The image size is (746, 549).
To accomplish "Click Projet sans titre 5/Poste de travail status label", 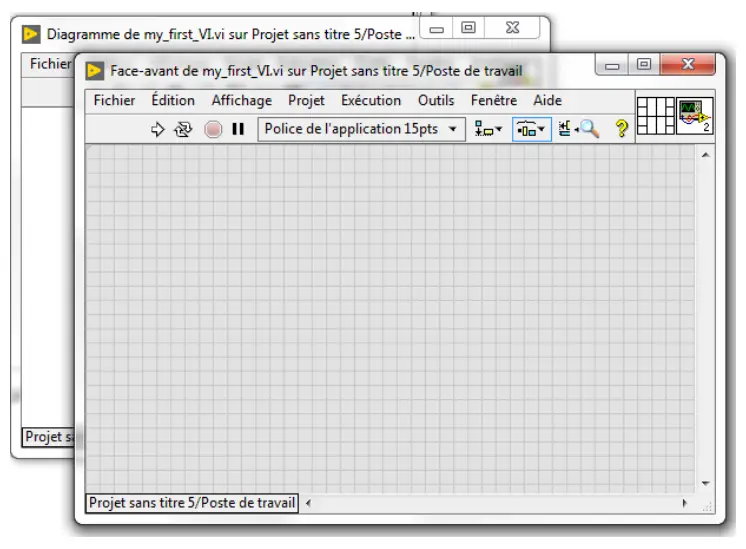I will click(192, 503).
